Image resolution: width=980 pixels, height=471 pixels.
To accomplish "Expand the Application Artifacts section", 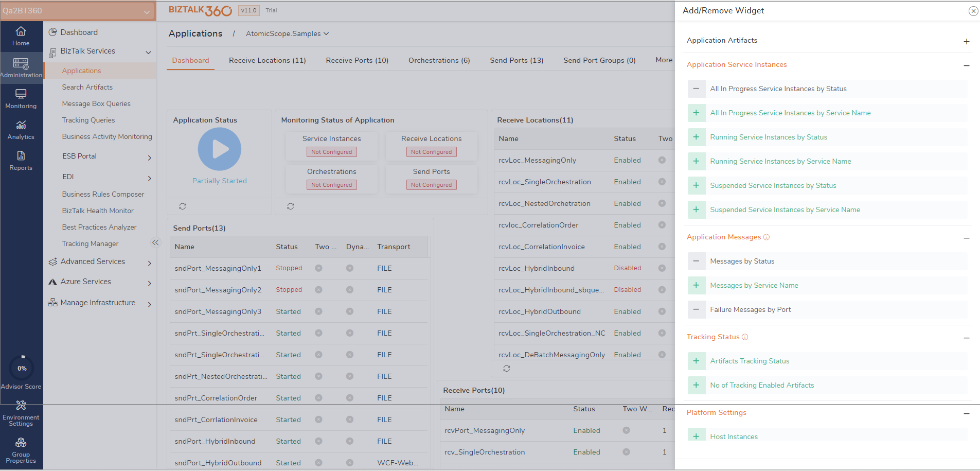I will (967, 42).
